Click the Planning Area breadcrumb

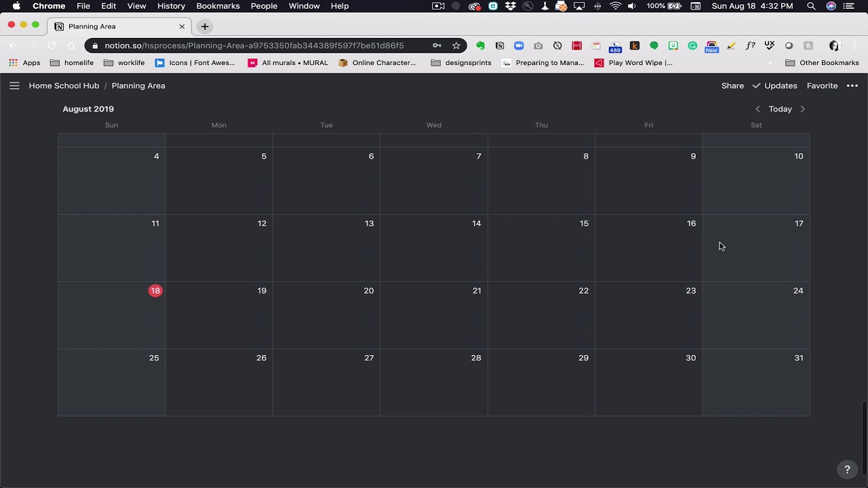[x=138, y=86]
